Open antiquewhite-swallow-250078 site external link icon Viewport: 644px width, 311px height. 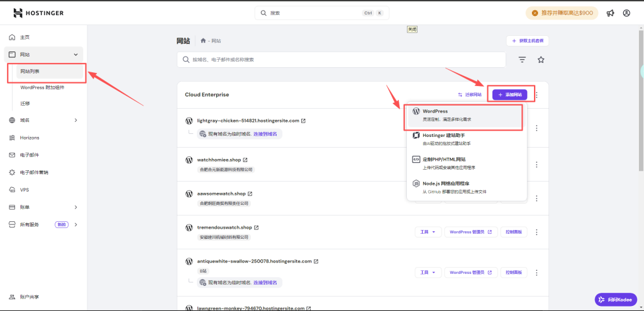[316, 261]
